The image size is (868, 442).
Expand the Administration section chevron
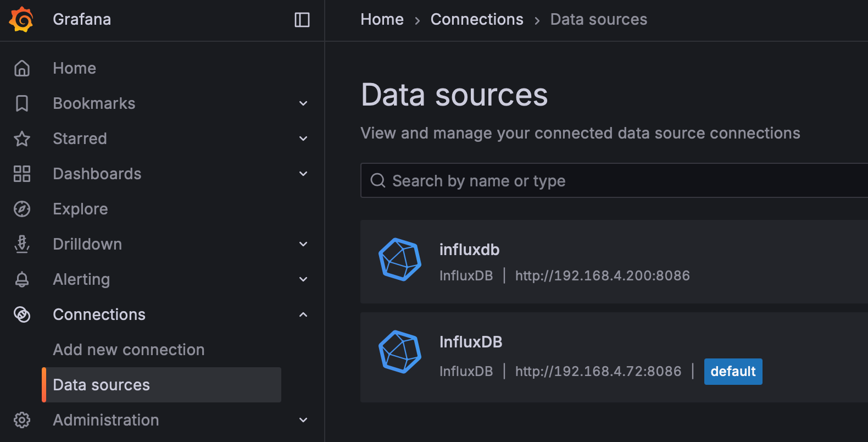[x=303, y=420]
